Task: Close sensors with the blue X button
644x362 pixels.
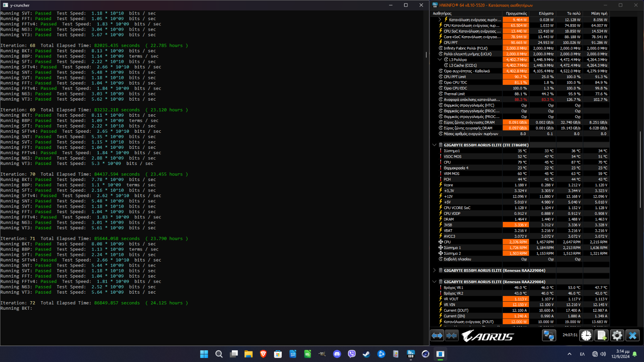Action: (632, 335)
